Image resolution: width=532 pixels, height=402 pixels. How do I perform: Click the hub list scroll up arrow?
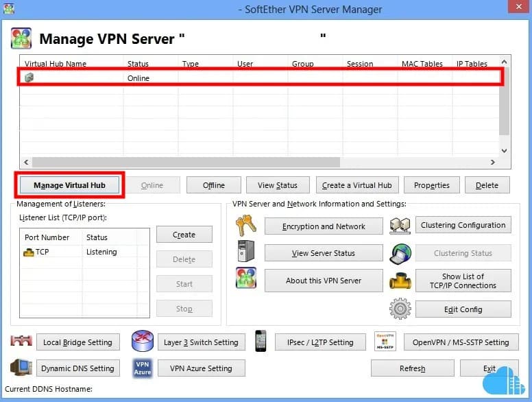(x=504, y=62)
